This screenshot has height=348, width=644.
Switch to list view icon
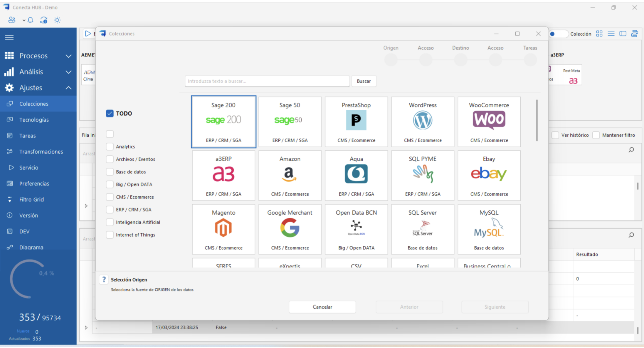tap(611, 34)
